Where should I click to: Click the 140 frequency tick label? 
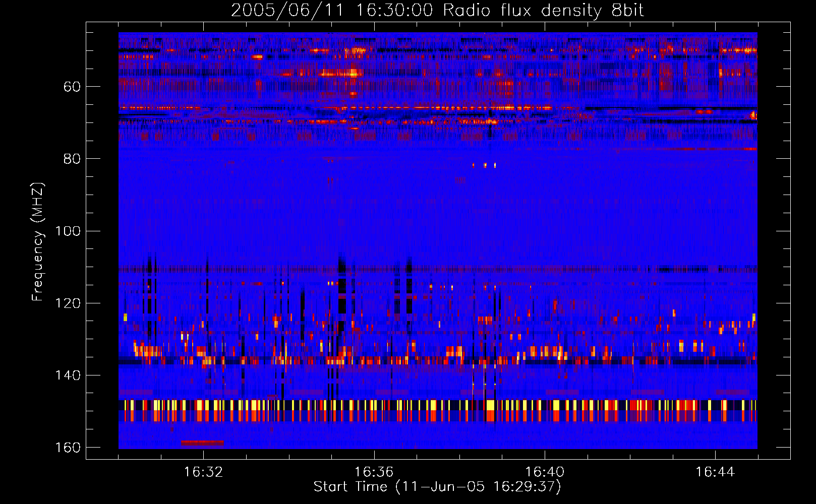[x=68, y=375]
